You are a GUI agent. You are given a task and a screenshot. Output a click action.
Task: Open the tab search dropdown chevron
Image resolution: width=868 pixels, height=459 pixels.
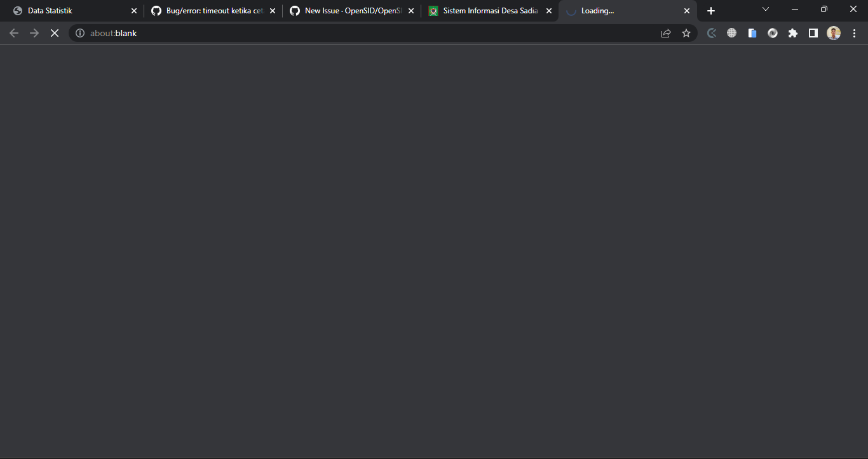point(766,9)
